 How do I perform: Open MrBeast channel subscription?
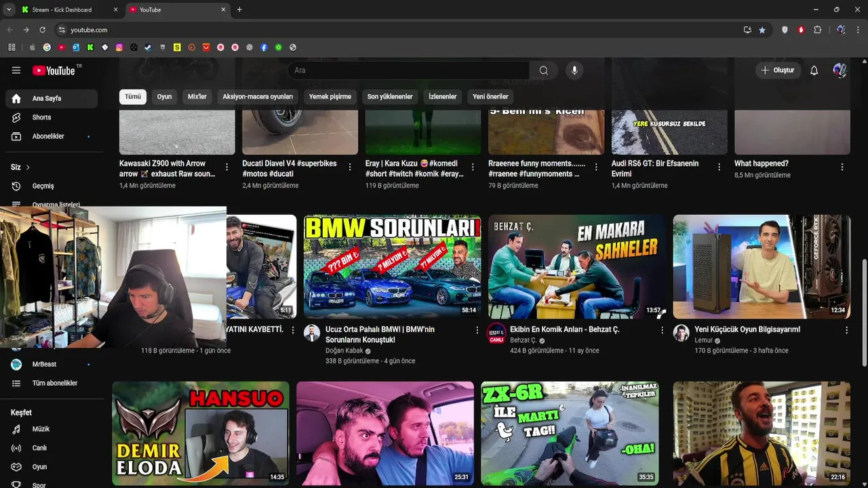[52, 364]
